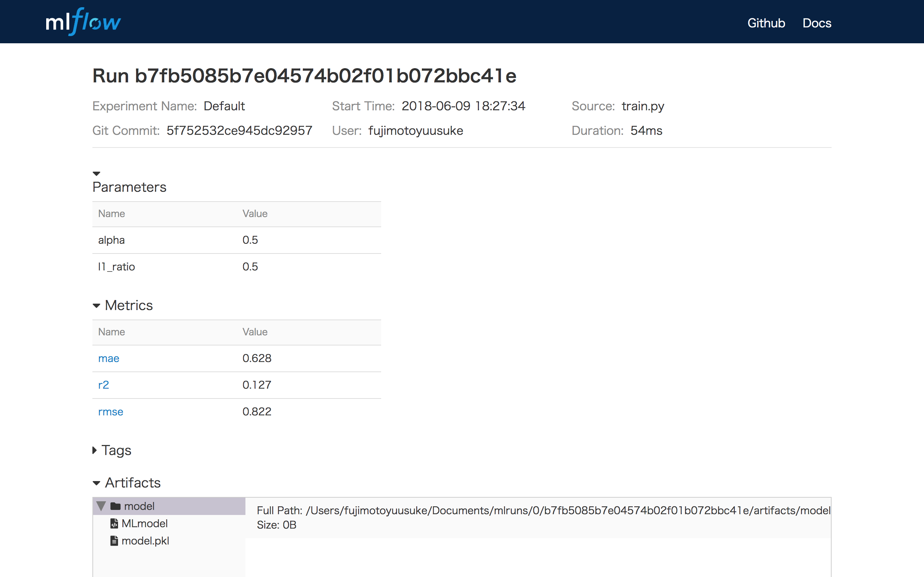Image resolution: width=924 pixels, height=577 pixels.
Task: Select the alpha parameter row
Action: (x=111, y=240)
